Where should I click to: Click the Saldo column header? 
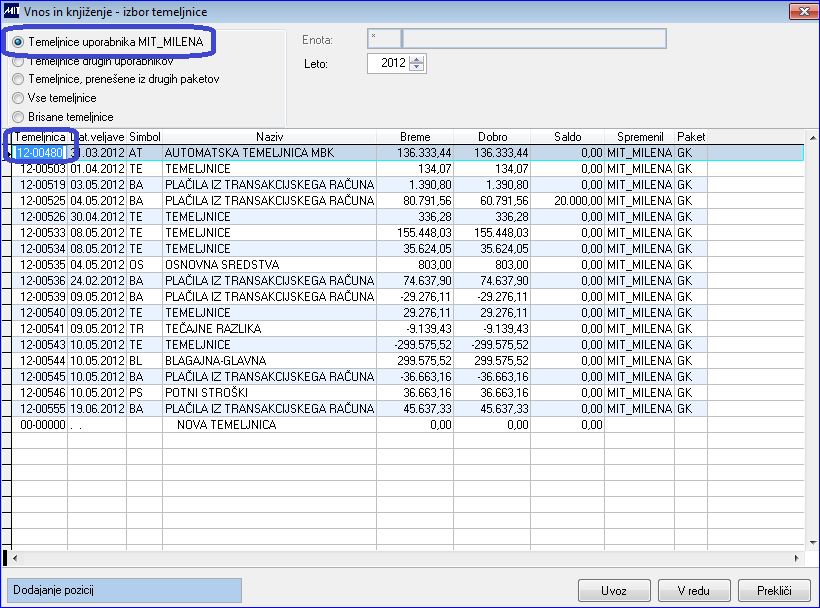(567, 137)
